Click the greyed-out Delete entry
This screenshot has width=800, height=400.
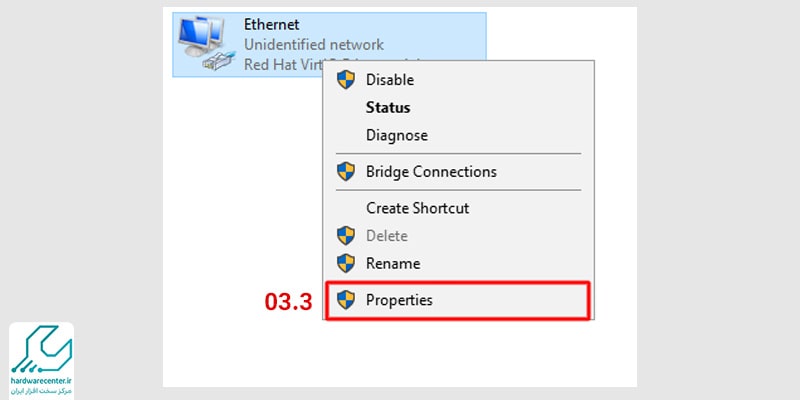458,236
